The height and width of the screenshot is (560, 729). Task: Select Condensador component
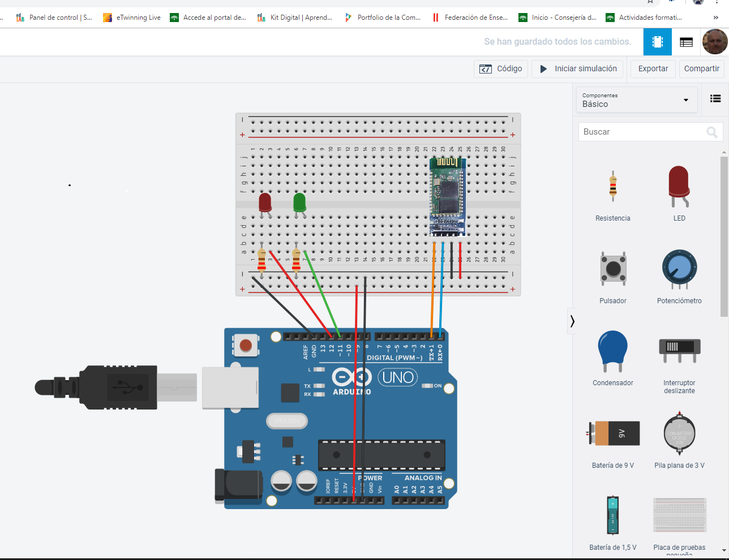pyautogui.click(x=613, y=359)
